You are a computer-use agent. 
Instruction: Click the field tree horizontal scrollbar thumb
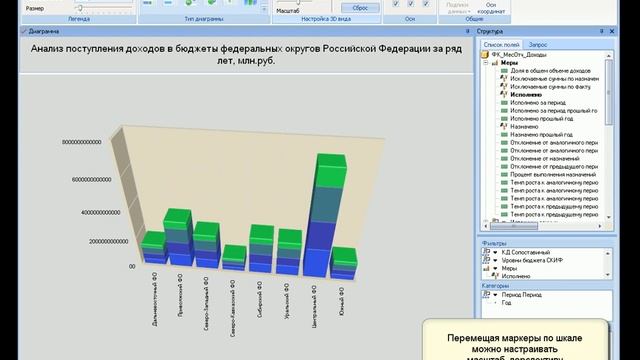click(x=513, y=226)
